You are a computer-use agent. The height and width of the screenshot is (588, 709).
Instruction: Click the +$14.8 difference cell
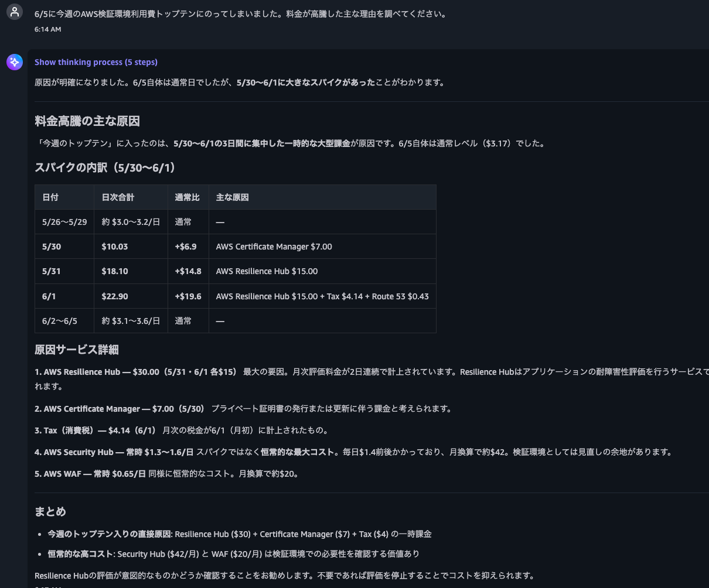coord(188,271)
